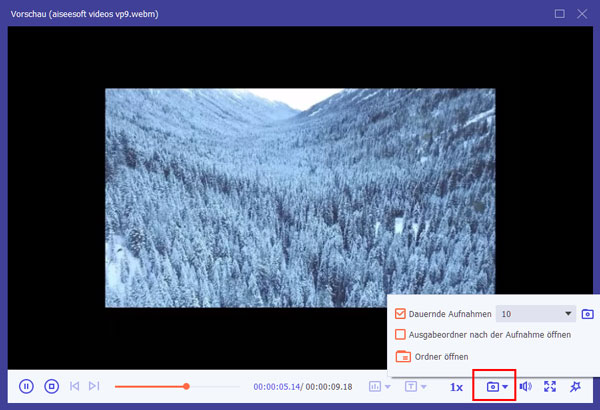This screenshot has height=410, width=600.
Task: Pause the video playback
Action: tap(26, 386)
